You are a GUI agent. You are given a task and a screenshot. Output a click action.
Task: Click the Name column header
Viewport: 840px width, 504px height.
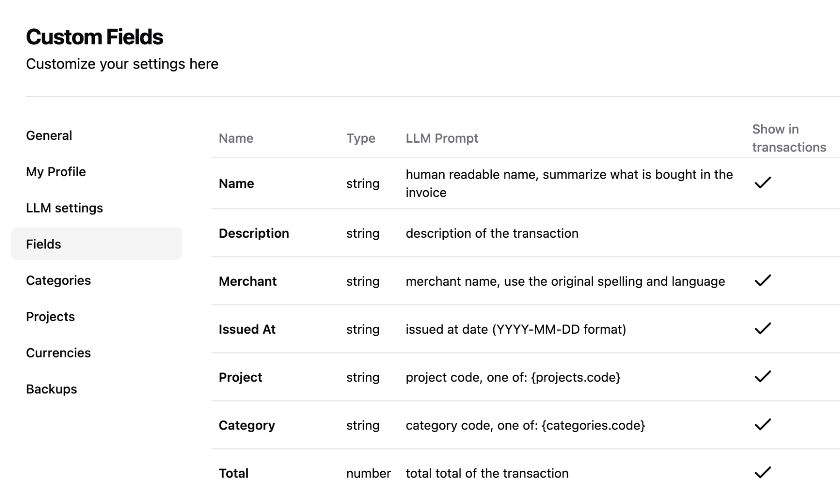(236, 138)
